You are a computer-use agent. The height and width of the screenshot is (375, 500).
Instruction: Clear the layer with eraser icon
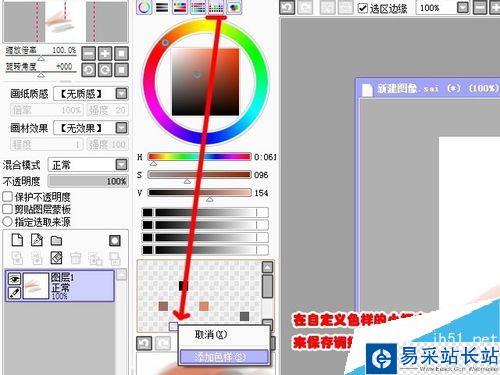coord(56,258)
